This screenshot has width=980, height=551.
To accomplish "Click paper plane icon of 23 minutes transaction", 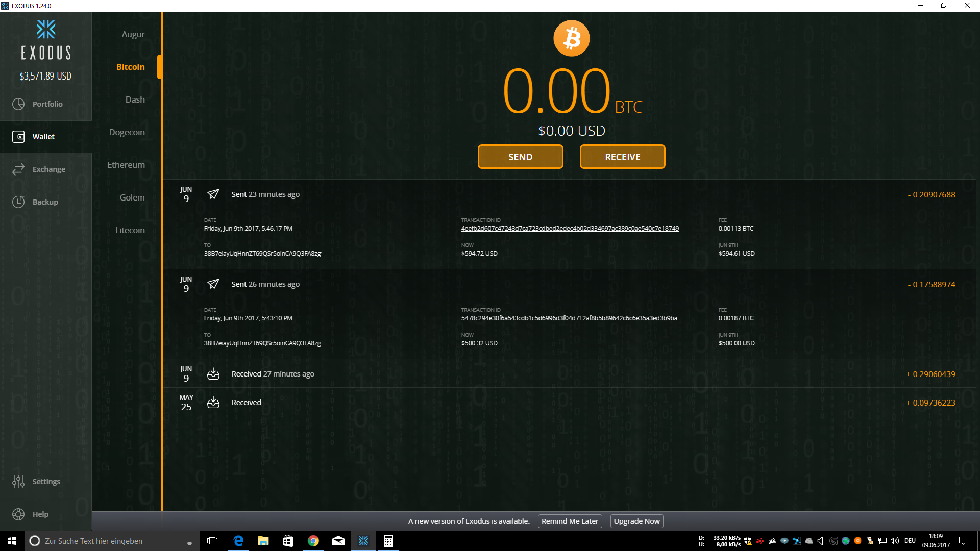I will tap(213, 194).
